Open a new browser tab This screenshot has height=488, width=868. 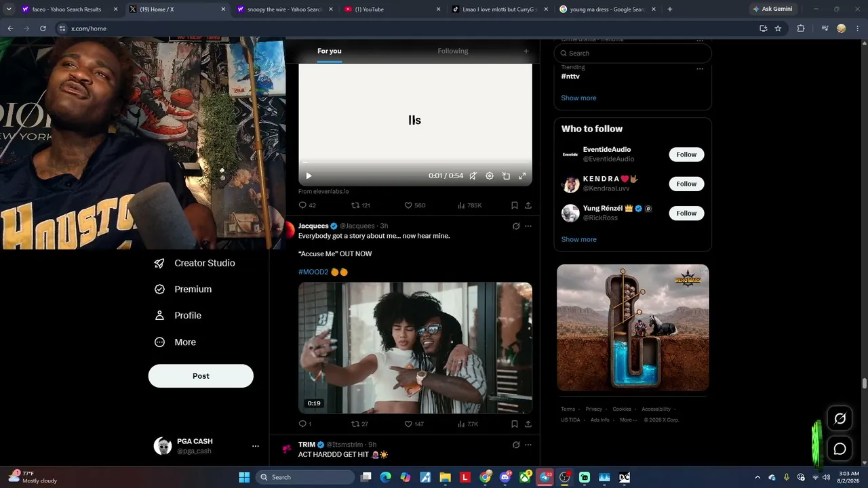coord(670,9)
